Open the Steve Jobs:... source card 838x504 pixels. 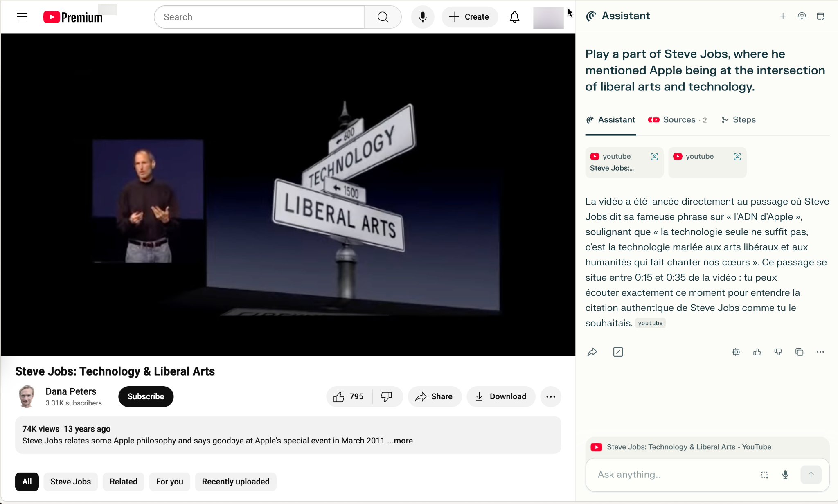624,162
